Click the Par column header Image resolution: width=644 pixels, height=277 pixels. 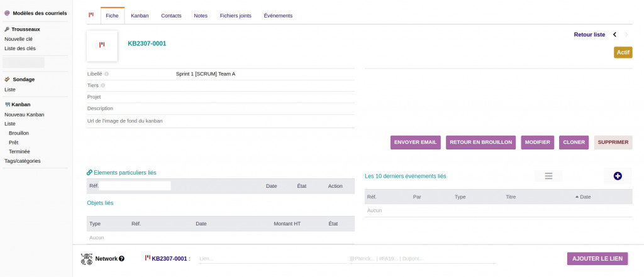pyautogui.click(x=417, y=197)
